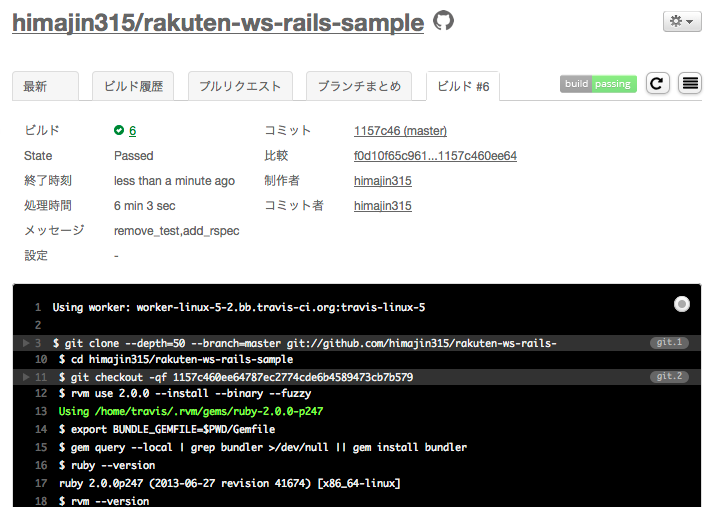Click the ruby --version command line 16
Viewport: 721px width, 507px height.
(x=107, y=465)
